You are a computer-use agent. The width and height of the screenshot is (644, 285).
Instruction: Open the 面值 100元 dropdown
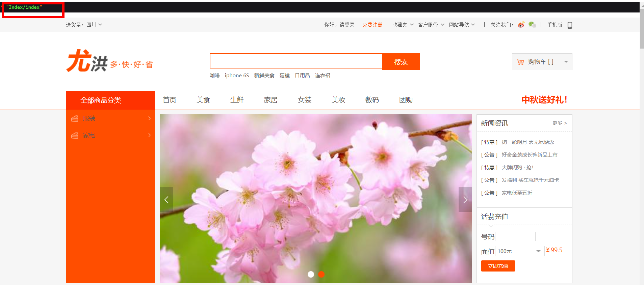pyautogui.click(x=520, y=251)
